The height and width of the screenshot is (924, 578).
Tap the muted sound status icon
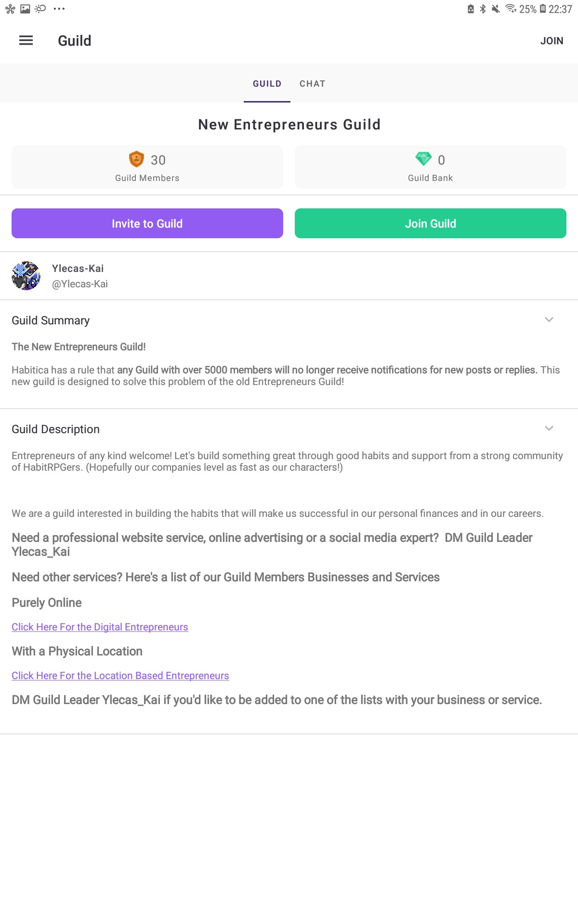pos(496,9)
